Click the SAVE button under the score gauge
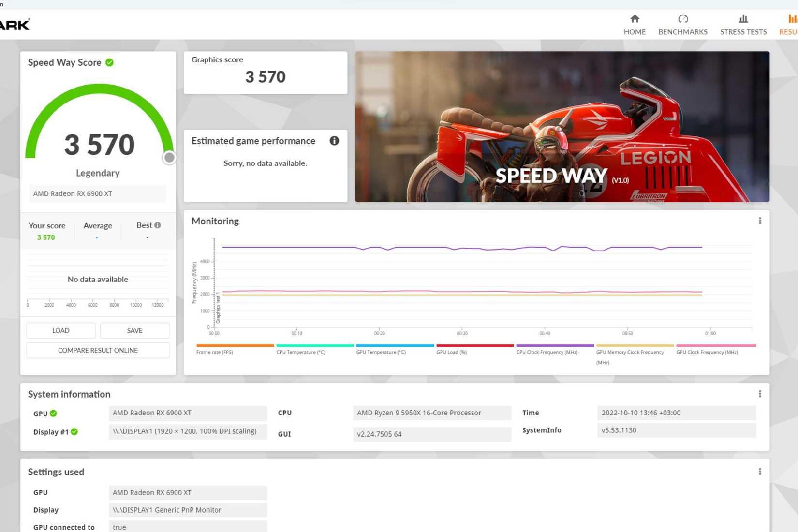This screenshot has width=798, height=532. pos(135,330)
